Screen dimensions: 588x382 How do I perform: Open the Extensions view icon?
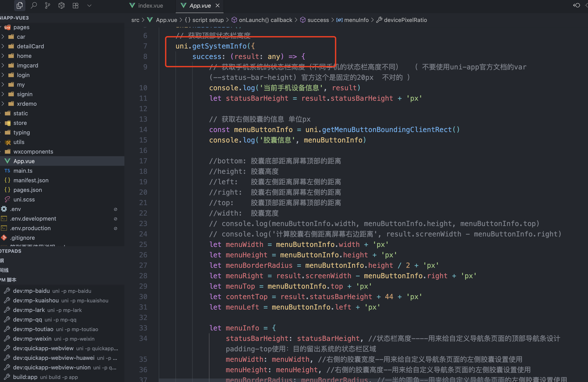point(76,5)
